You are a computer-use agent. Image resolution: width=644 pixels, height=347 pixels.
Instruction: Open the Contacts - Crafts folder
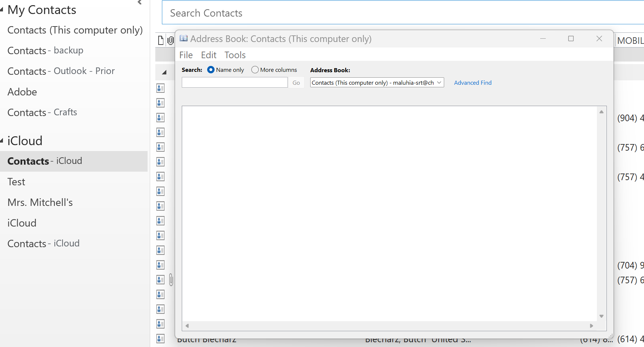42,112
